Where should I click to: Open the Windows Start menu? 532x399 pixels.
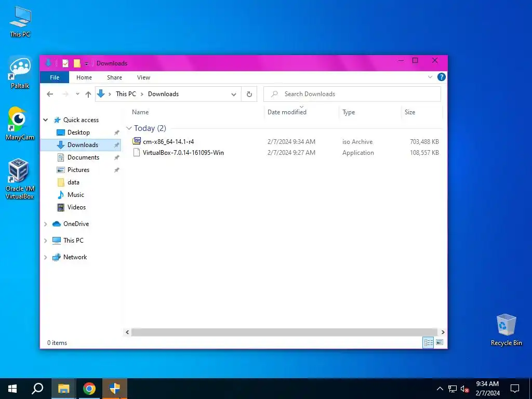pos(12,389)
